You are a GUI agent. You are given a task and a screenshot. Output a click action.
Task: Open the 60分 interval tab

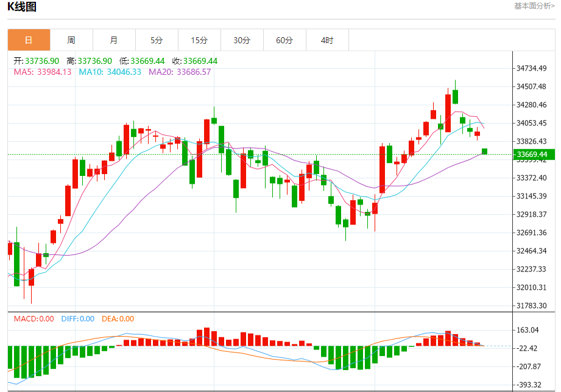284,40
